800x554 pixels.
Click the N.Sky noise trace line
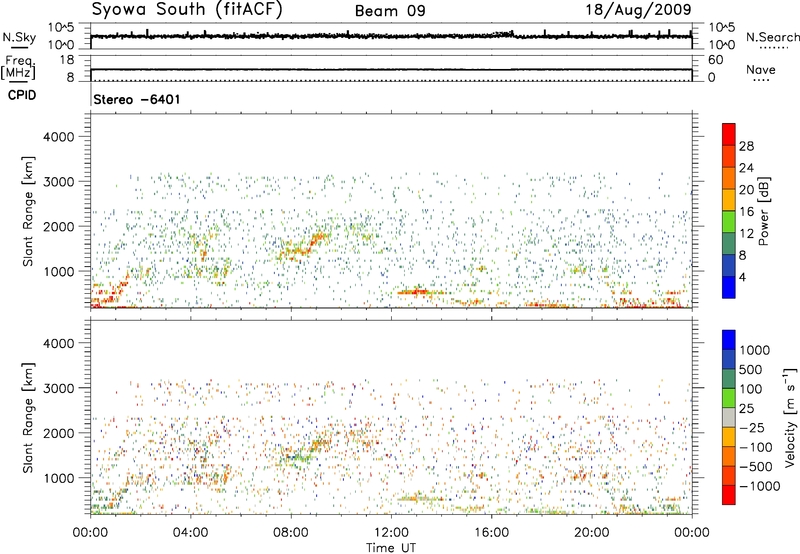coord(391,36)
